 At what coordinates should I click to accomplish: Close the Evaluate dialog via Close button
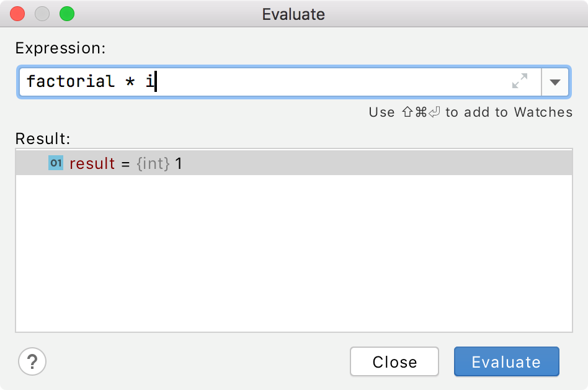394,361
